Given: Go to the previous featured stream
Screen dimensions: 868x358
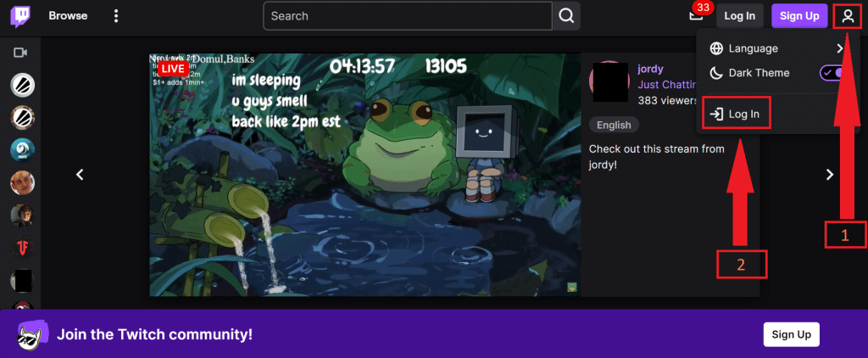Looking at the screenshot, I should [x=80, y=174].
